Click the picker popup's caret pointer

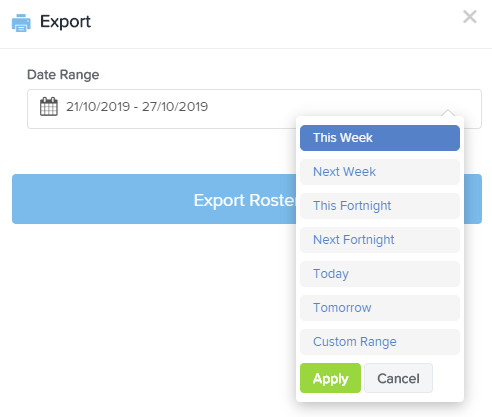pos(448,112)
